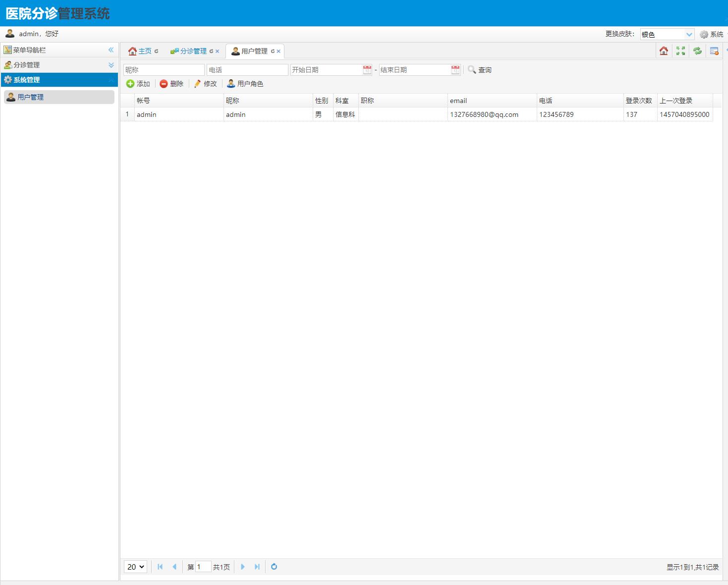Collapse the 菜单导航栏 sidebar

point(111,50)
